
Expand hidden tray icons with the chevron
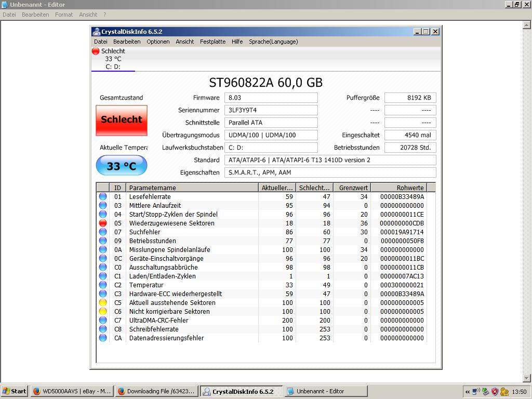pos(468,392)
